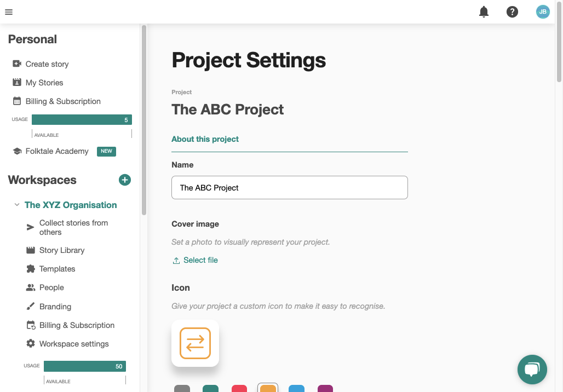The image size is (563, 392).
Task: Click the personal Billing calendar icon
Action: click(x=17, y=101)
